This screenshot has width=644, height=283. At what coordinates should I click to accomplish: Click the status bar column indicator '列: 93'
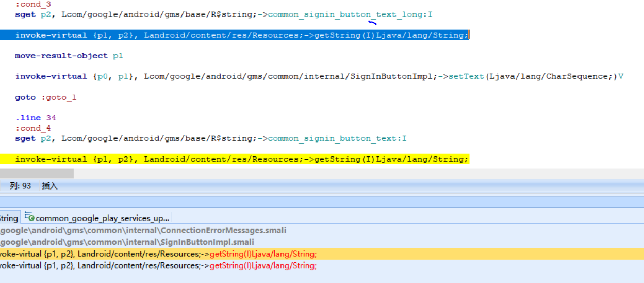pyautogui.click(x=21, y=186)
